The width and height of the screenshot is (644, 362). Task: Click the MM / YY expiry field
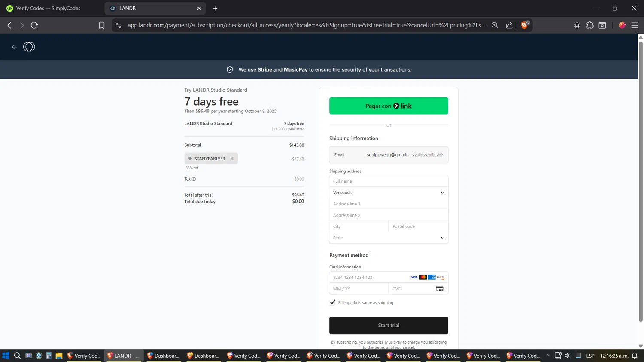click(x=359, y=289)
